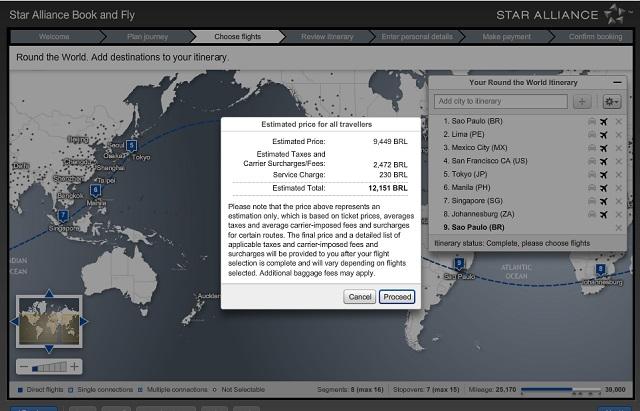Viewport: 640px width, 411px height.
Task: Click the car icon beside Johannesburg (ZA)
Action: tap(591, 214)
